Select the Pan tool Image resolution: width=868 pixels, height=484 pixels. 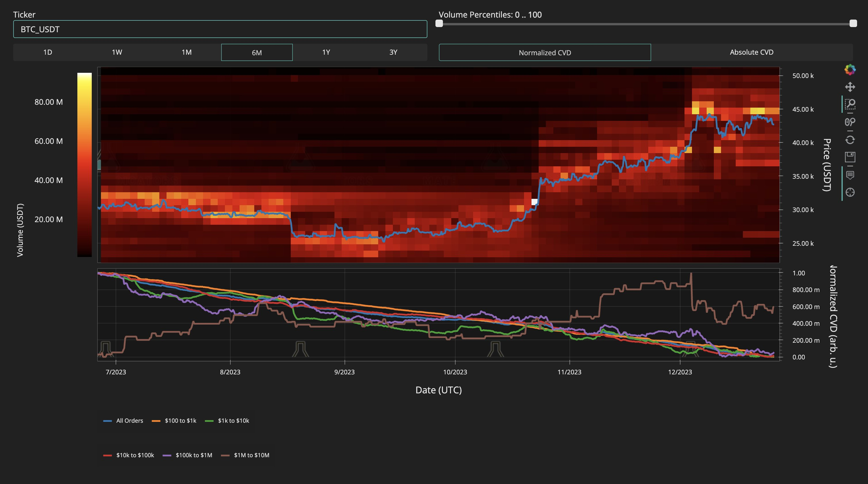(850, 87)
